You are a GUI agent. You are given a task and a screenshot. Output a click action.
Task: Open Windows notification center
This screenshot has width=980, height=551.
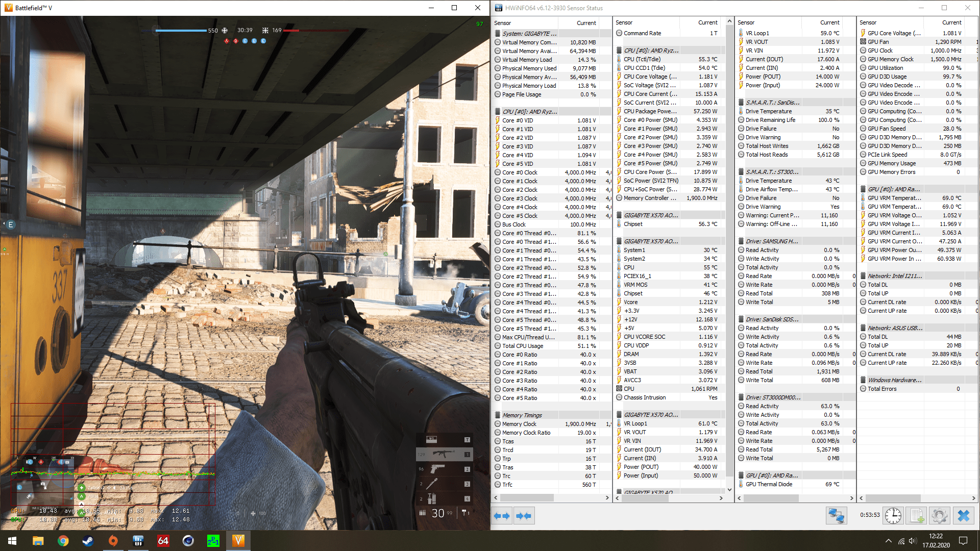pos(963,541)
